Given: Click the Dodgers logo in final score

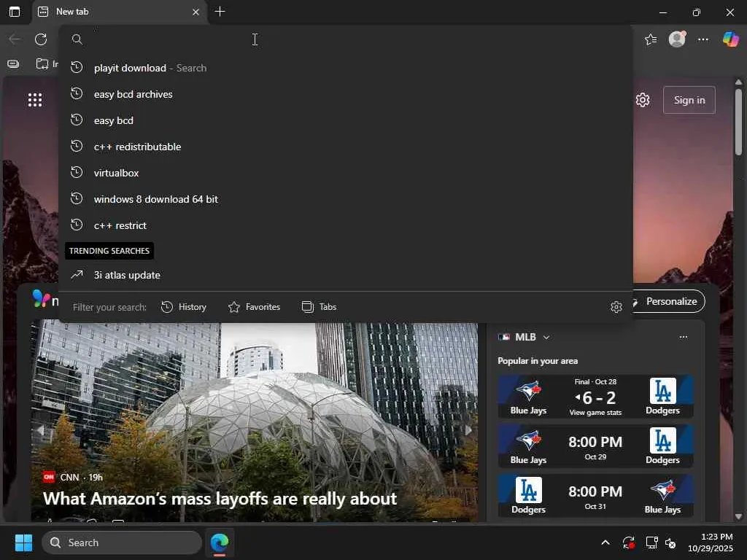Looking at the screenshot, I should tap(662, 391).
